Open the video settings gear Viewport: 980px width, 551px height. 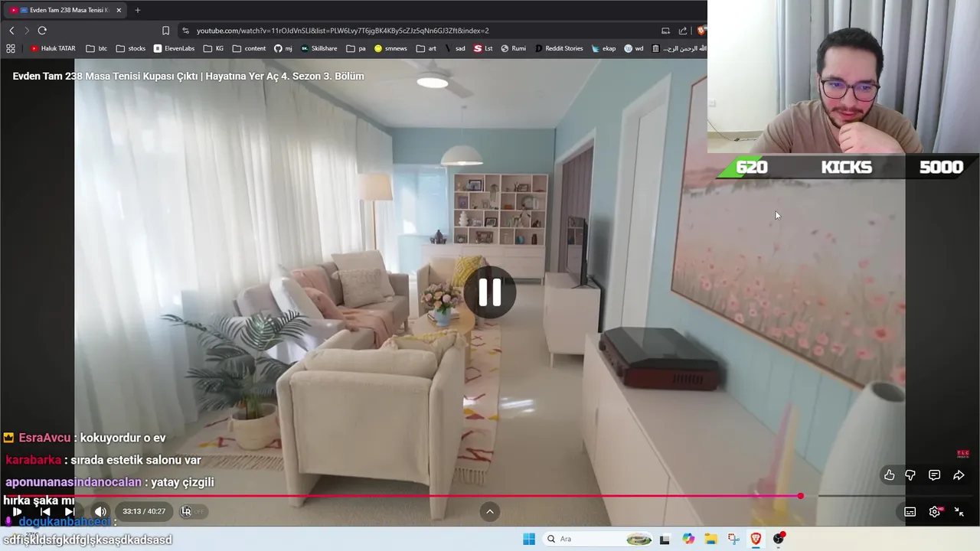point(935,512)
